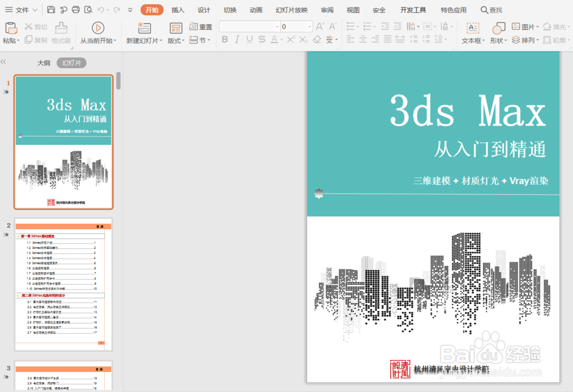Open the numbered list style dropdown arrow
573x392 pixels.
375,27
